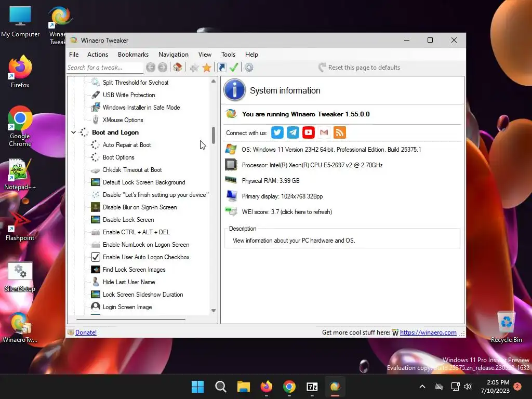The height and width of the screenshot is (399, 532).
Task: Select Chkdsk Timeout at Boot tweak
Action: (x=132, y=170)
